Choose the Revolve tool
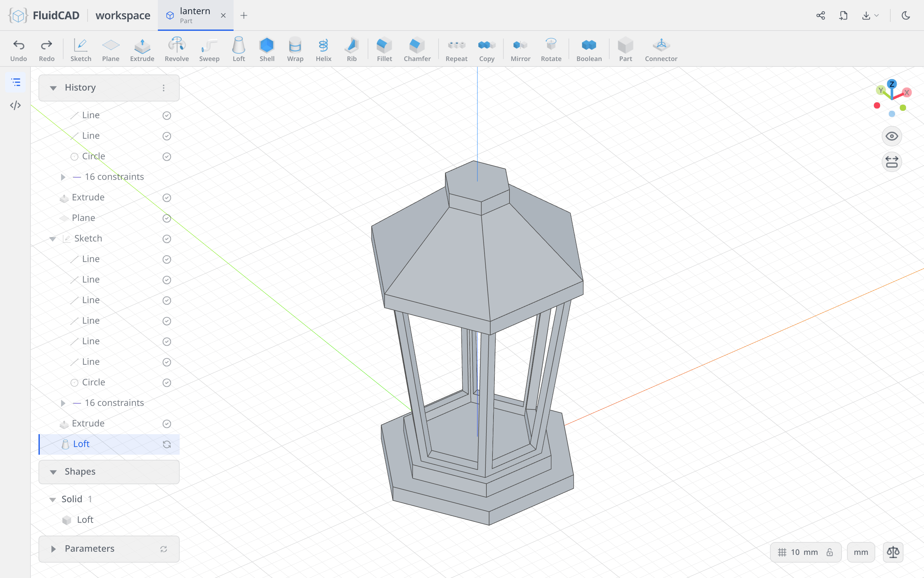Viewport: 924px width, 578px height. (x=177, y=50)
